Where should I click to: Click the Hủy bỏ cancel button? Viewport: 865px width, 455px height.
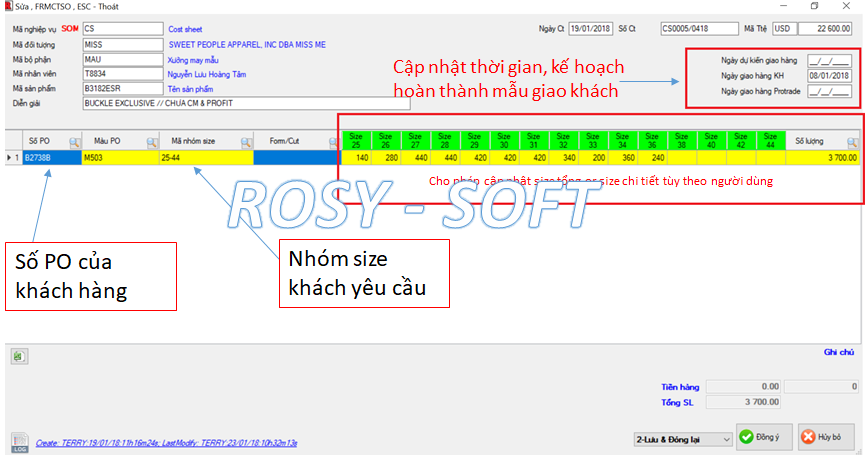point(826,437)
